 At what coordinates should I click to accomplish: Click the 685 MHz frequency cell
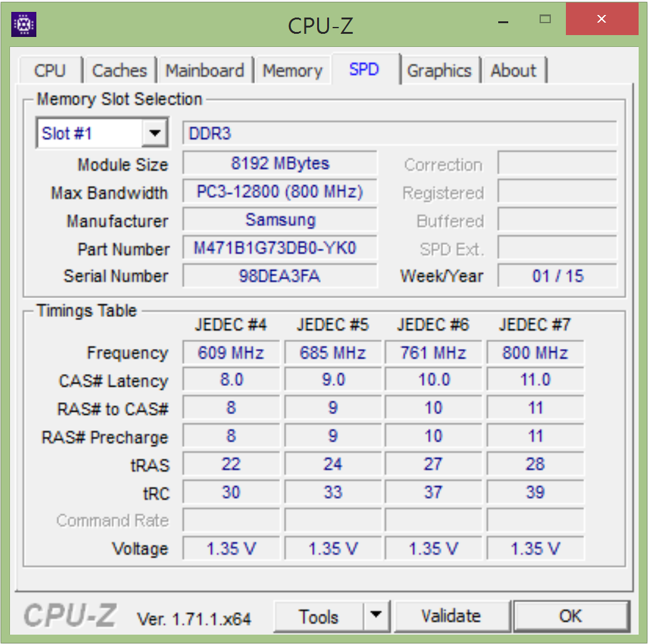click(333, 353)
